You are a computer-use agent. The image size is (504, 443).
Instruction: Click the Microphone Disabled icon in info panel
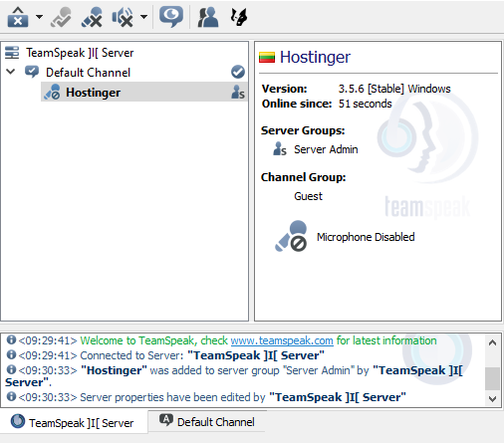click(291, 236)
